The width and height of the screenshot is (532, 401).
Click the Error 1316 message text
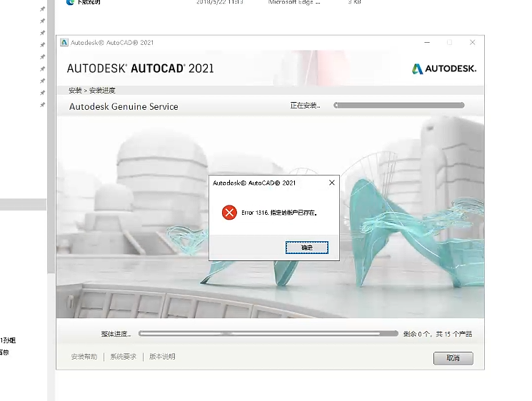pyautogui.click(x=278, y=213)
